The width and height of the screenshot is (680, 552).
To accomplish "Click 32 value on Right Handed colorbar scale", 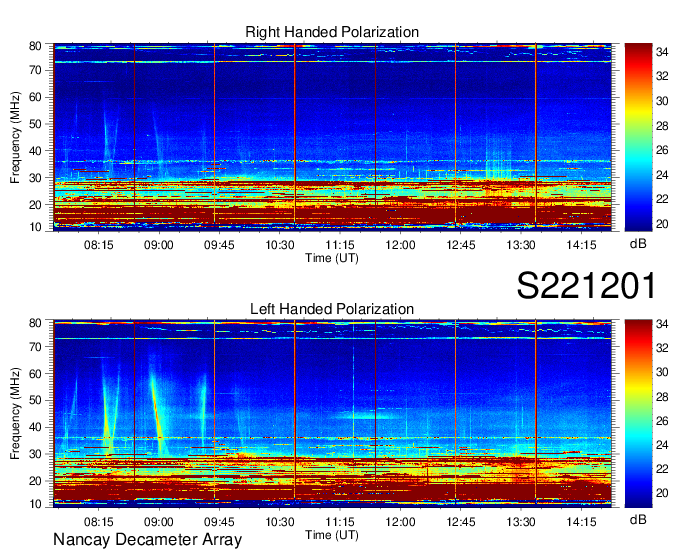I will pos(662,77).
